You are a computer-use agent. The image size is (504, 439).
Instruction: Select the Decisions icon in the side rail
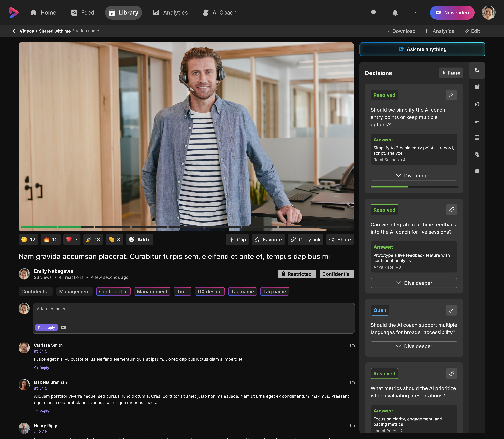tap(477, 70)
